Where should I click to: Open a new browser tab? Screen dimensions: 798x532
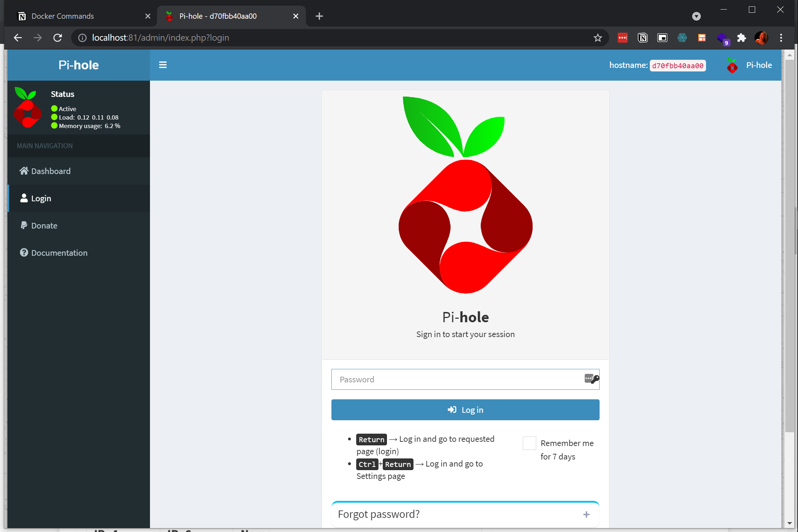(x=319, y=16)
